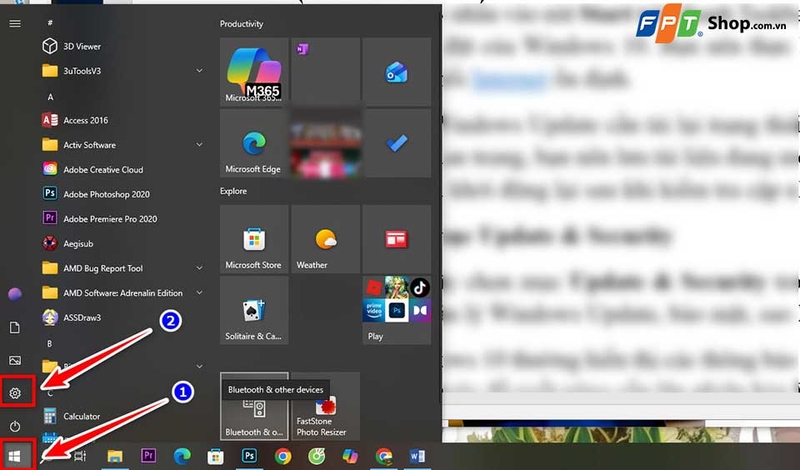Screen dimensions: 800x470
Task: Expand the Start menu hamburger button
Action: point(15,23)
